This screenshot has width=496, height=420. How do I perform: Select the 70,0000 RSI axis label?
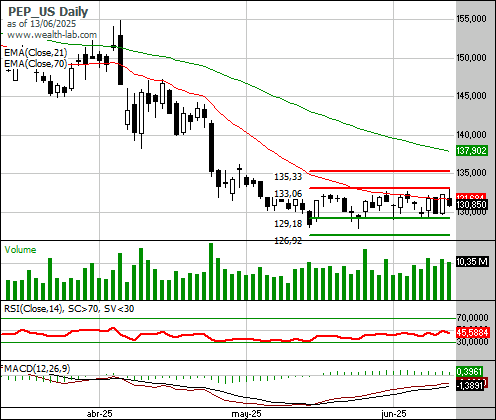click(472, 318)
